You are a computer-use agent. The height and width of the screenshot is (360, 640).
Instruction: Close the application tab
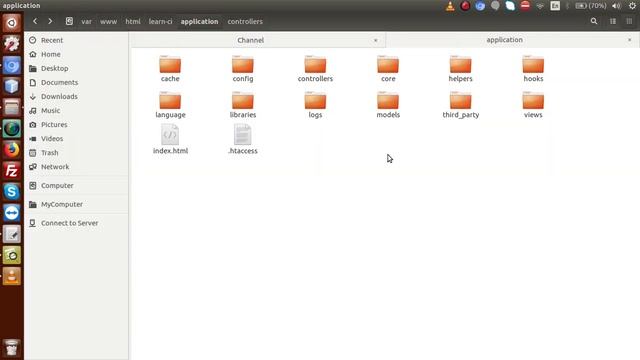[629, 40]
